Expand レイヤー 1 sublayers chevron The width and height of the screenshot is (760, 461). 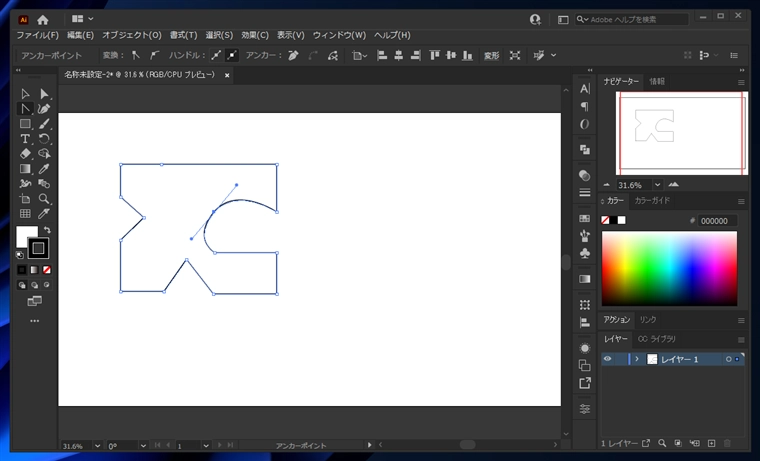point(637,359)
